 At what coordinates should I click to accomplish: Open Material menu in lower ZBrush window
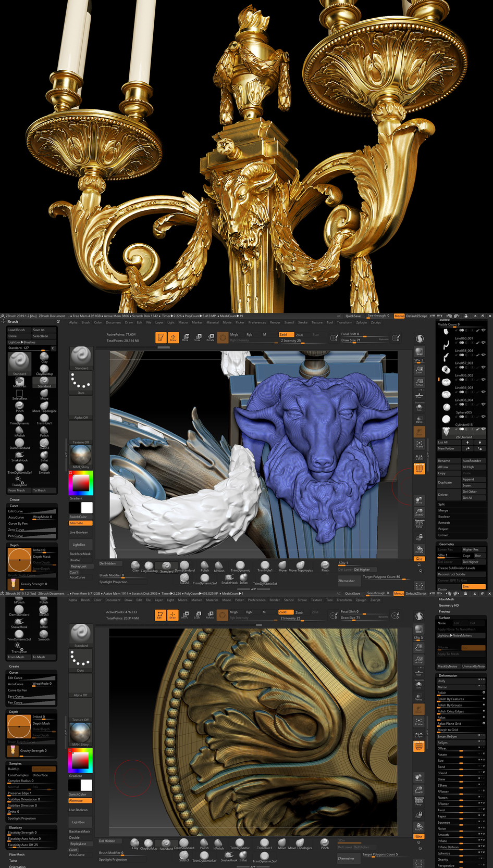[212, 600]
